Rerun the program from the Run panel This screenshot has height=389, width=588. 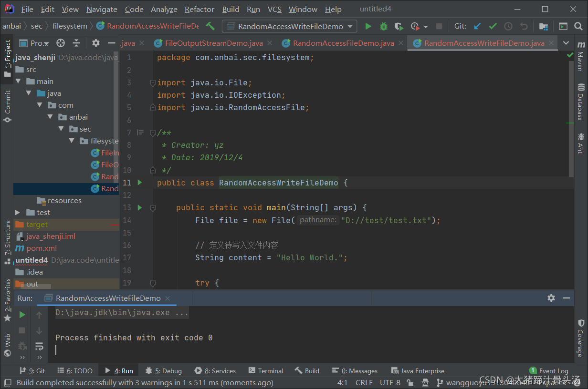(x=22, y=315)
